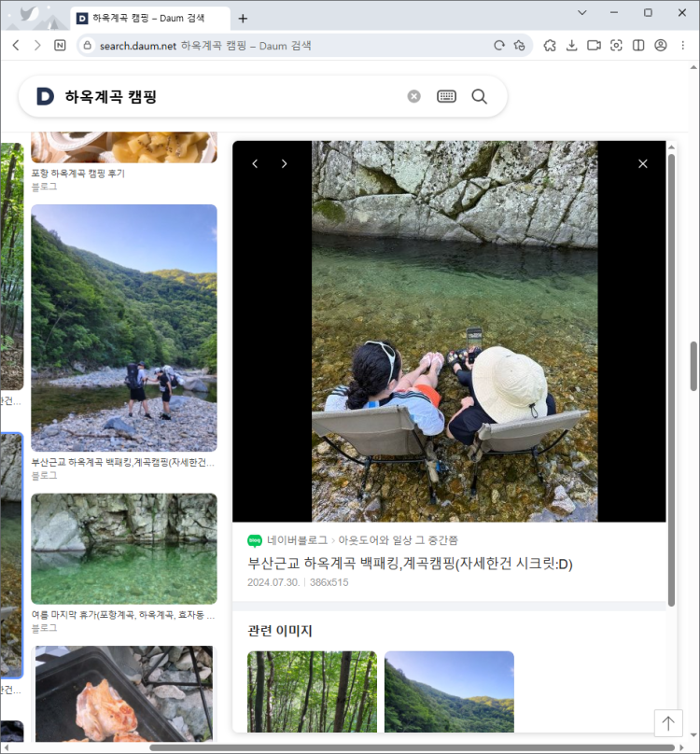Open the browser three-dot menu
The image size is (700, 754).
point(683,45)
